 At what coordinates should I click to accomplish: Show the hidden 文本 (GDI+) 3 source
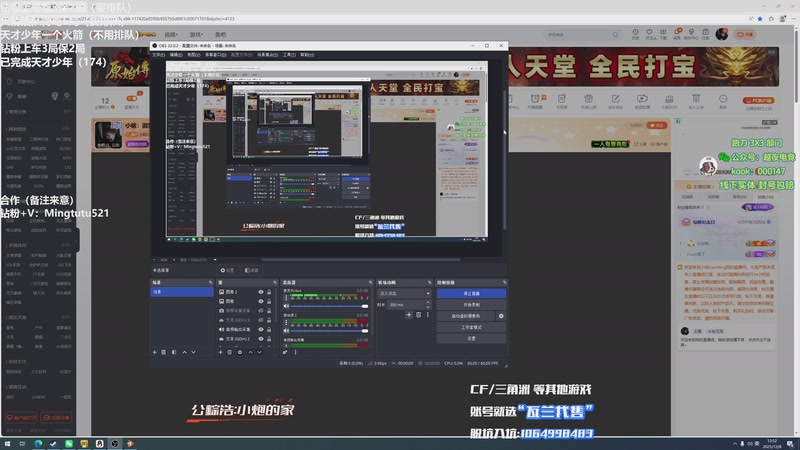[x=261, y=320]
